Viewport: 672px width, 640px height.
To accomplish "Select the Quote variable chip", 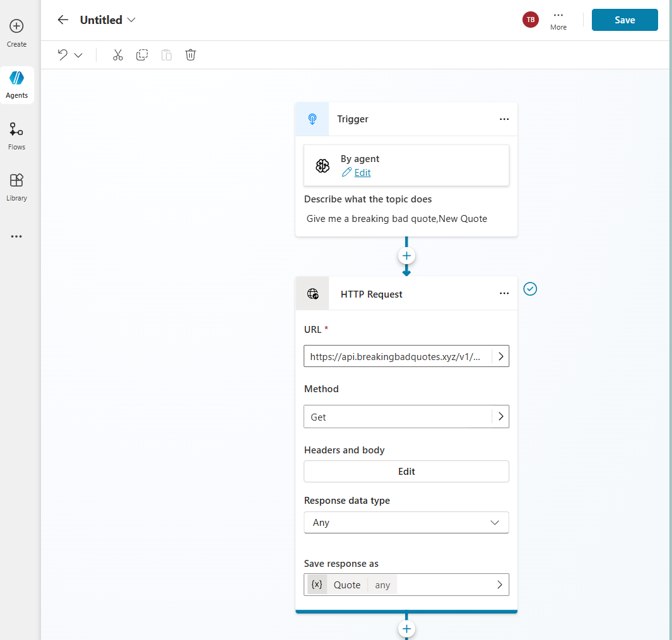I will coord(352,585).
